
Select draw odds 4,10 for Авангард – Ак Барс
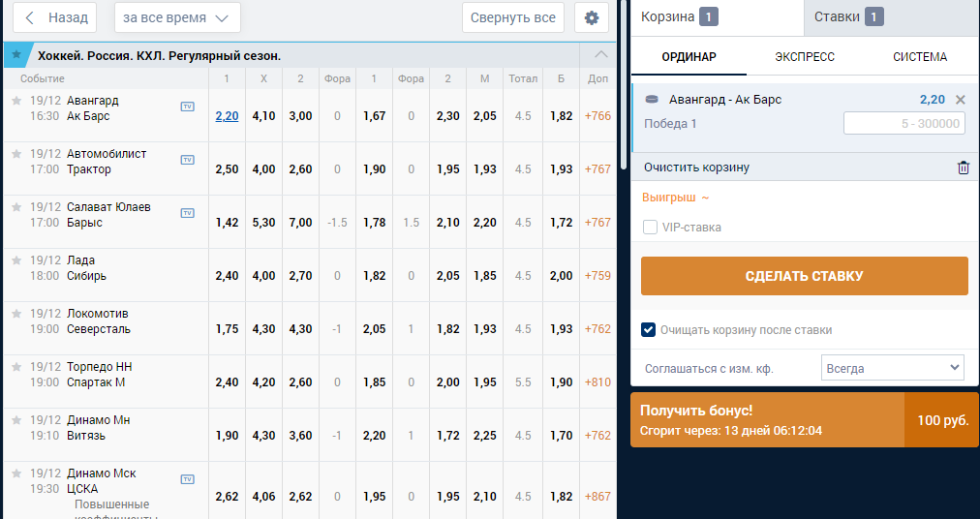(263, 115)
